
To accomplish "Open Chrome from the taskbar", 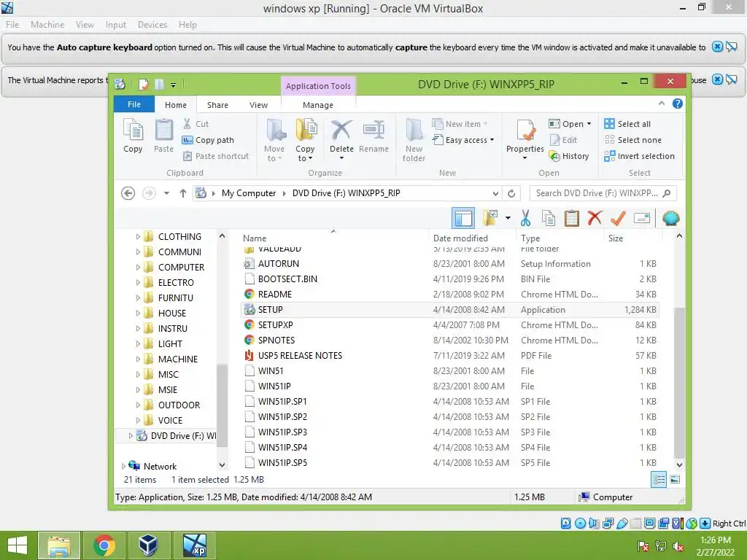I will 104,545.
